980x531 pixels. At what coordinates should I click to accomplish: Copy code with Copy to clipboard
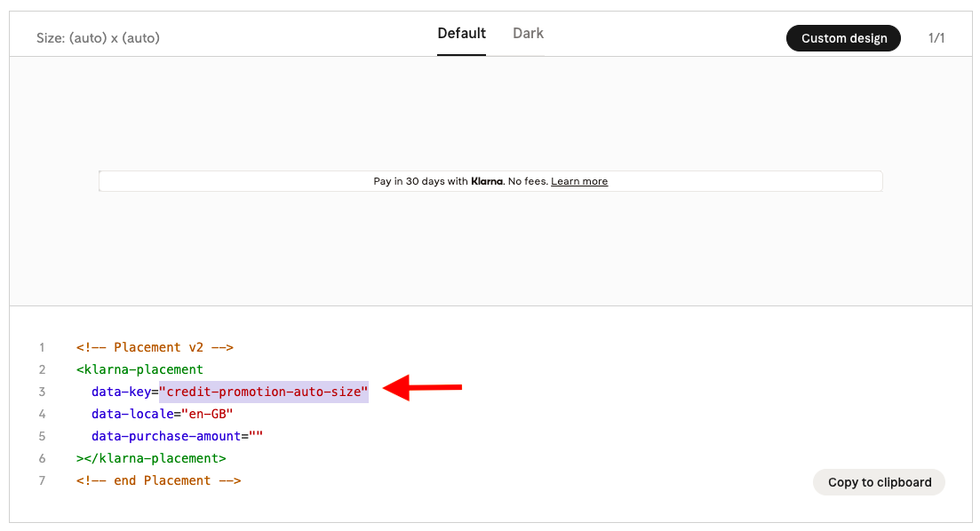(879, 482)
